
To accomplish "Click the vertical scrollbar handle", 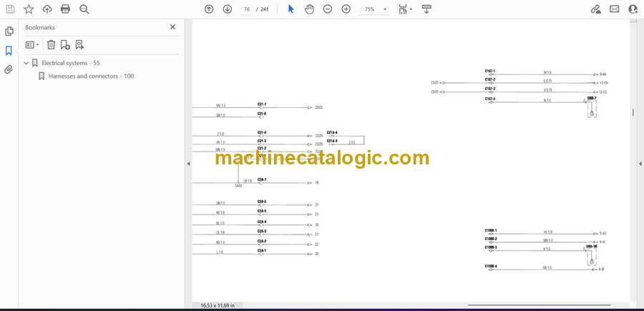I will click(633, 112).
